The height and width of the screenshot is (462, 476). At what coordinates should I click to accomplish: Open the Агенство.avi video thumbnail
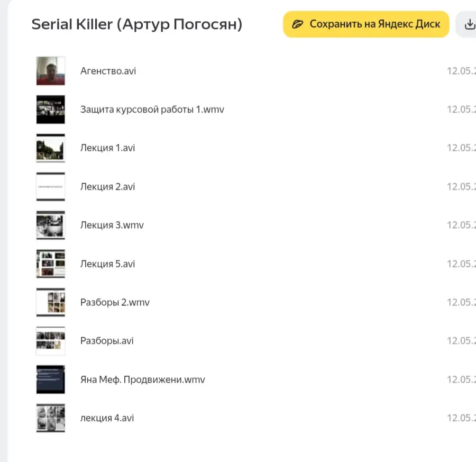tap(51, 71)
